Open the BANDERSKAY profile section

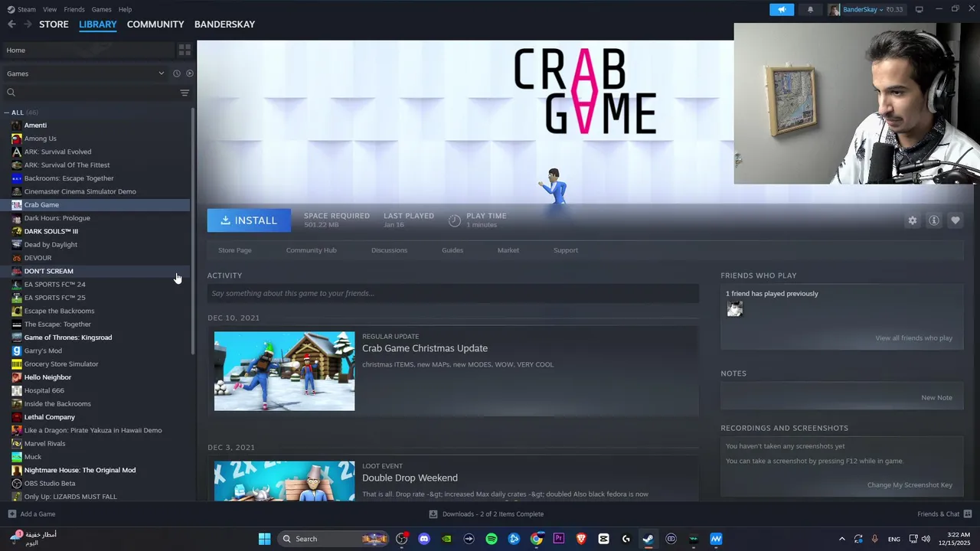point(224,24)
